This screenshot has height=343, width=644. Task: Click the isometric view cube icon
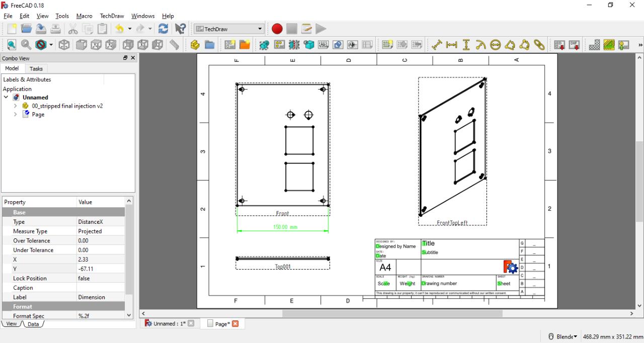click(x=64, y=45)
